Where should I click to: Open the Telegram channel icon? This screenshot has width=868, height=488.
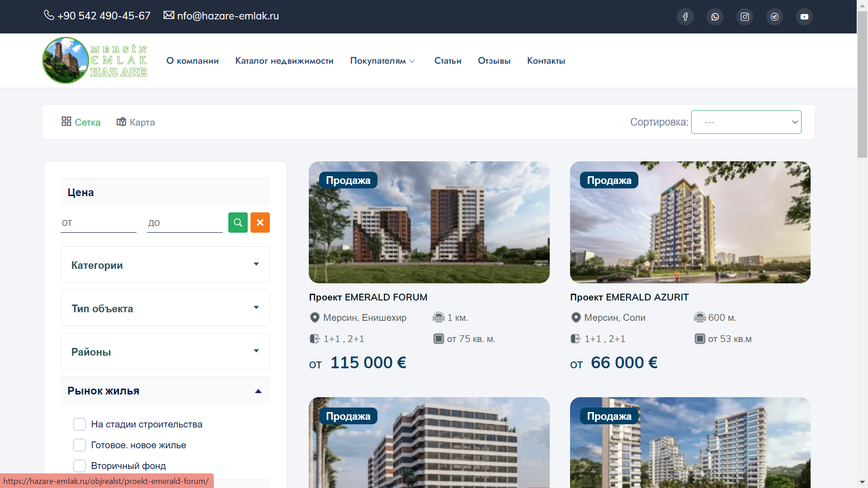pos(774,17)
